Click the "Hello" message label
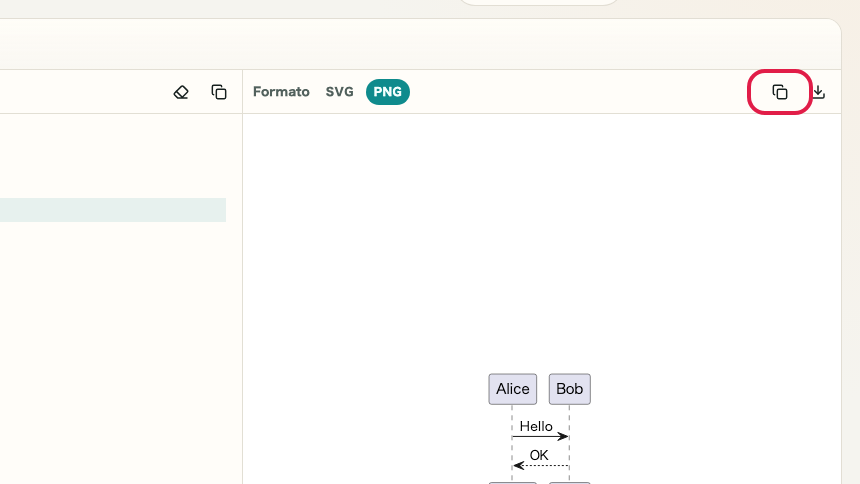Viewport: 860px width, 484px height. click(536, 426)
